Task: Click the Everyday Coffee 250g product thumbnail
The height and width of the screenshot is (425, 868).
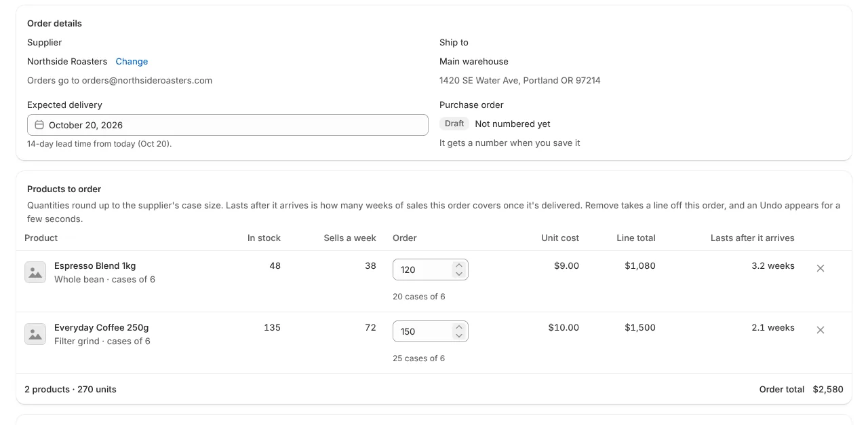Action: (x=35, y=334)
